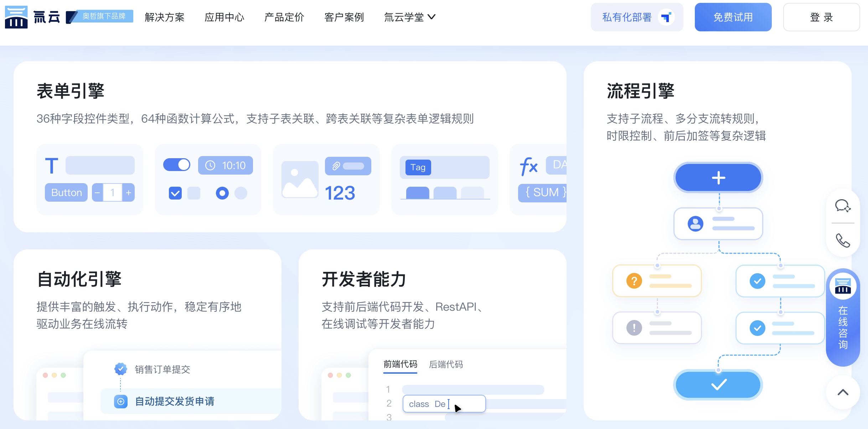The image size is (868, 429).
Task: Click the 氚云 logo icon
Action: coord(16,17)
